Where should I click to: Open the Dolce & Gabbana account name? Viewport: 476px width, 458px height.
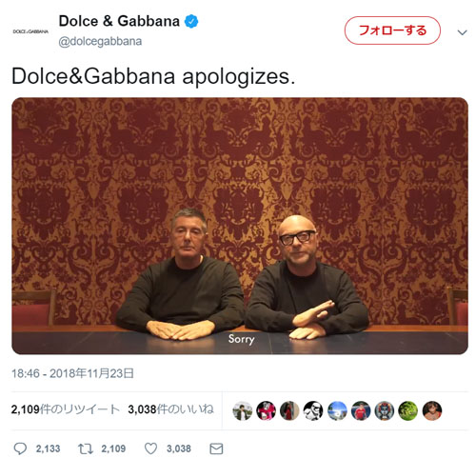click(119, 21)
